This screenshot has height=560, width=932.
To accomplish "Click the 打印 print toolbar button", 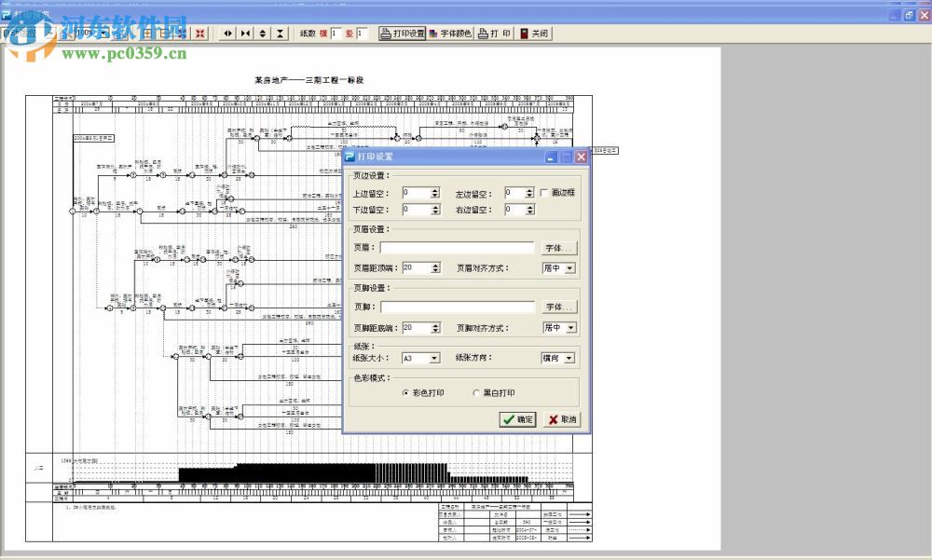I will coord(494,34).
